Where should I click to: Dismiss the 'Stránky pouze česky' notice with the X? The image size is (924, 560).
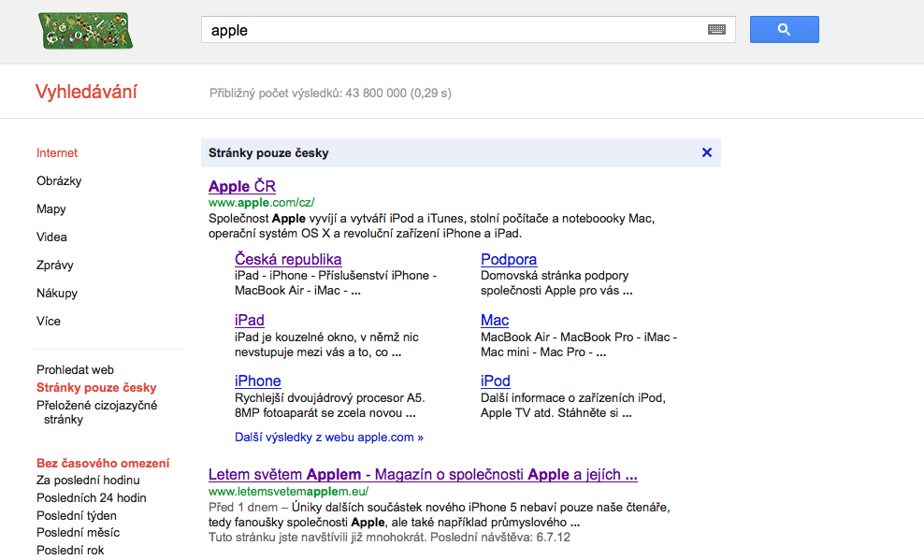point(706,152)
